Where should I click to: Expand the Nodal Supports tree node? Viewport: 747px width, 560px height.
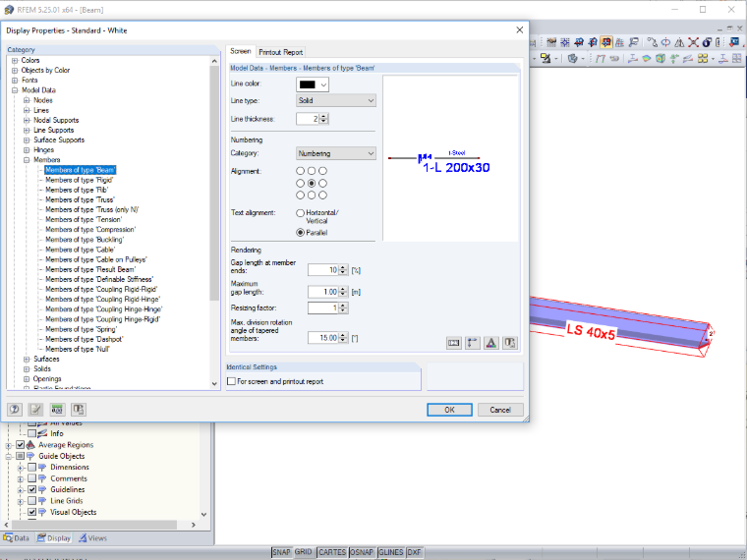(x=27, y=120)
